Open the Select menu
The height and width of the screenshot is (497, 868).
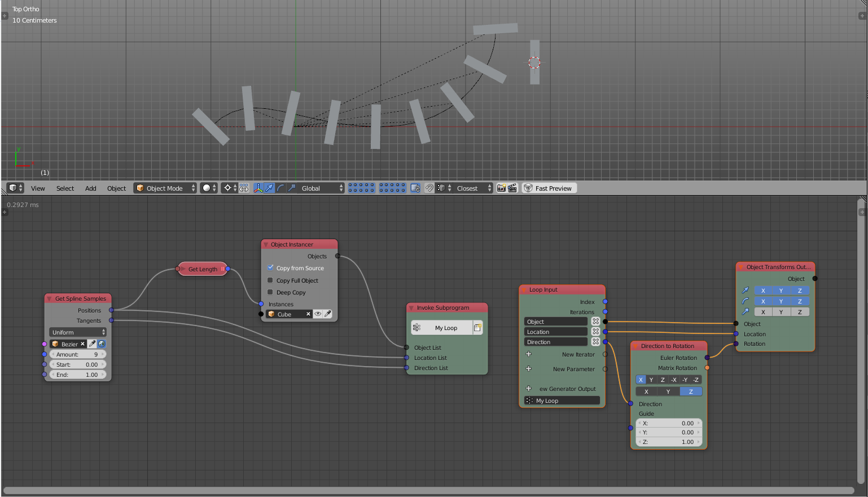pyautogui.click(x=65, y=188)
